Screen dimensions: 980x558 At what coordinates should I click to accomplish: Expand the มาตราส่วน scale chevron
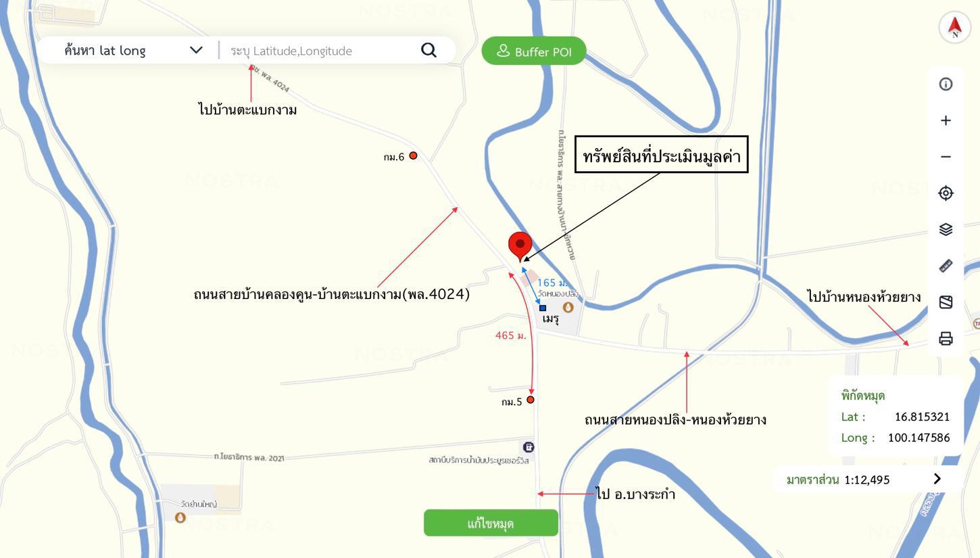click(x=937, y=479)
